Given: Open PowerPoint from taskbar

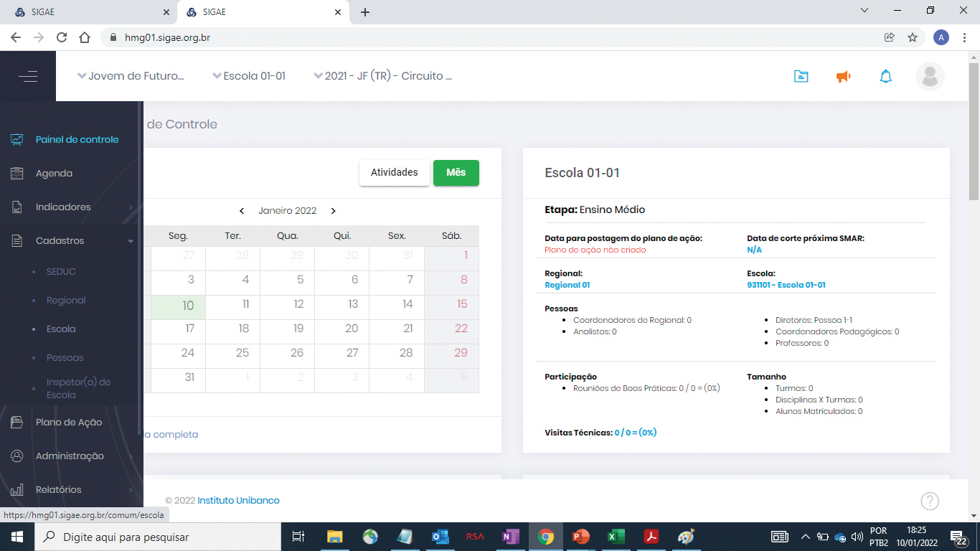Looking at the screenshot, I should [x=580, y=537].
